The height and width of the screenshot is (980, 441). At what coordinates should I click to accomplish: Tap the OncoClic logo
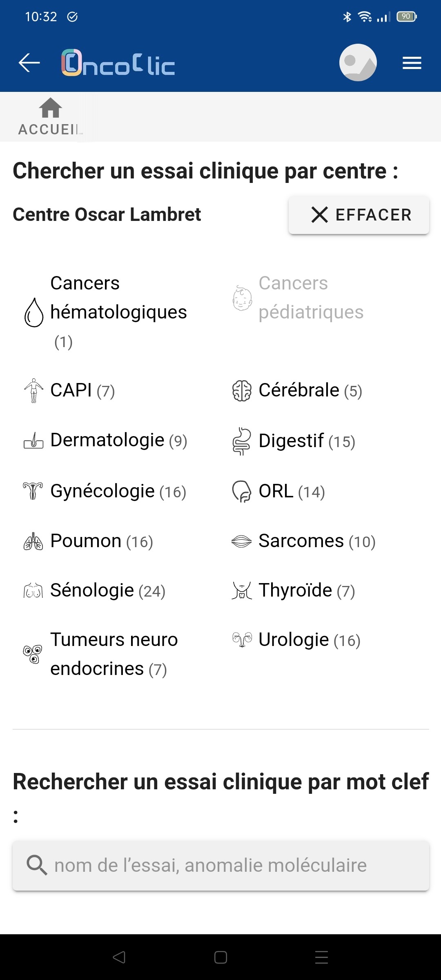pos(118,63)
